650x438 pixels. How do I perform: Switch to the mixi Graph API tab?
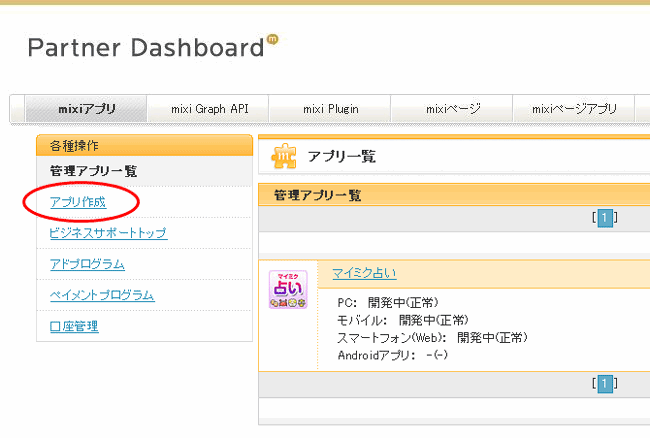click(x=209, y=109)
